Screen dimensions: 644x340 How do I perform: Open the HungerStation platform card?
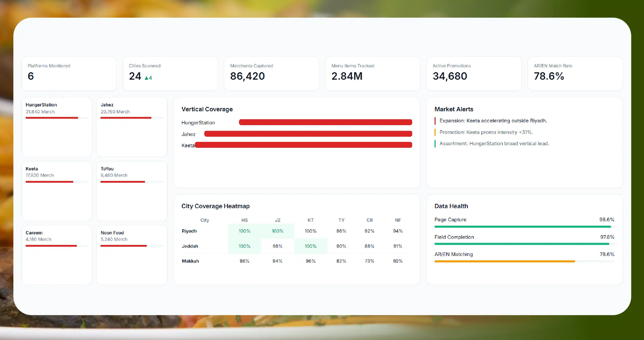point(57,127)
